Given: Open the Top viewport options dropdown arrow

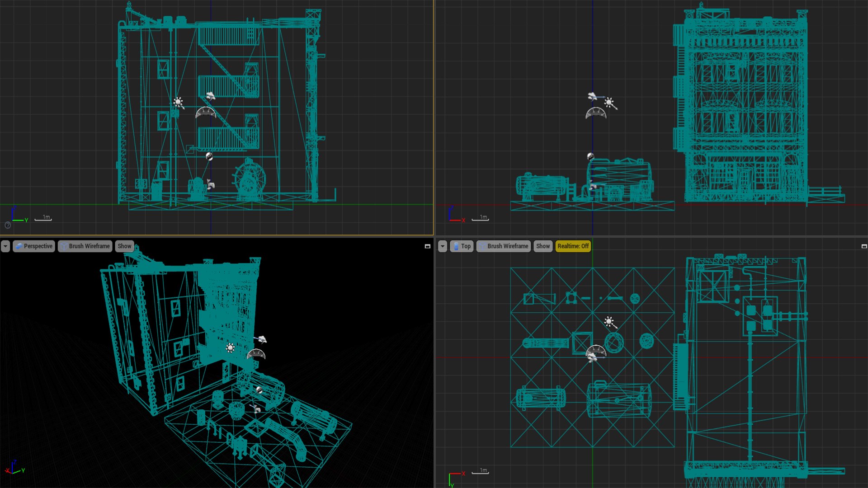Looking at the screenshot, I should pyautogui.click(x=443, y=246).
